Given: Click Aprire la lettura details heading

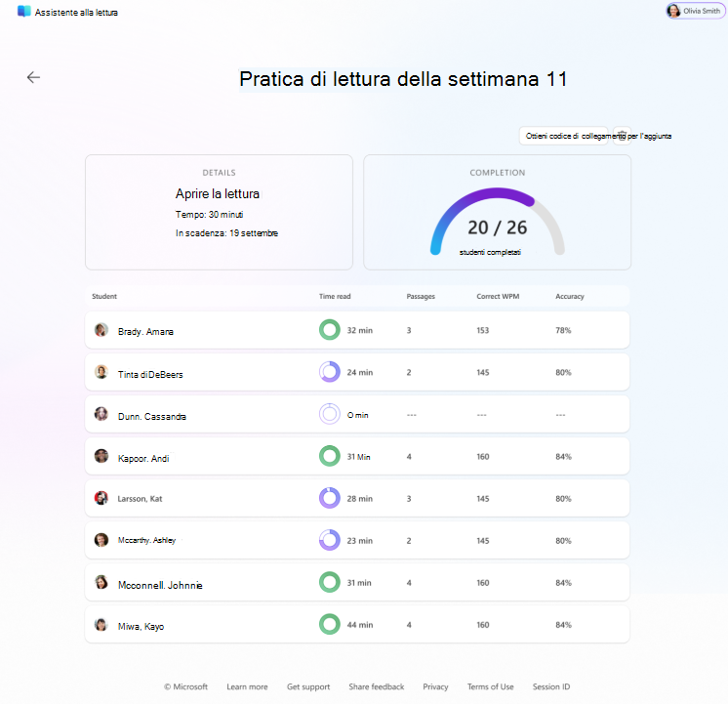Looking at the screenshot, I should coord(218,193).
